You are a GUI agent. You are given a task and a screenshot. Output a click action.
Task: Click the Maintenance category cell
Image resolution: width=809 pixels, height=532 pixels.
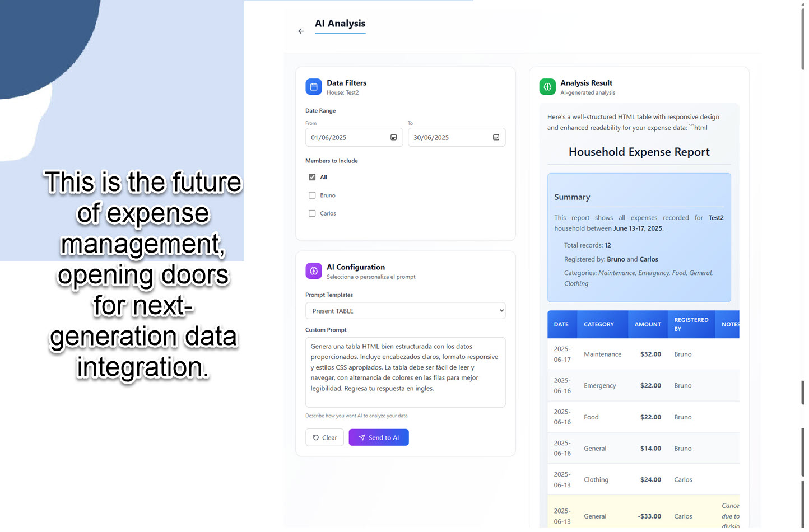click(x=602, y=354)
